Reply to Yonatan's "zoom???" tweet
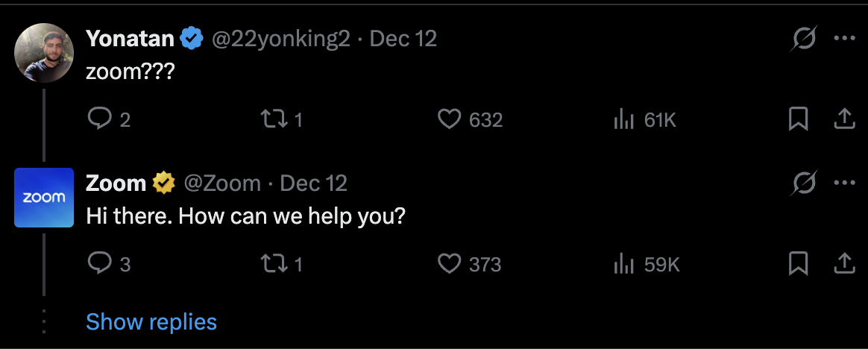 [x=99, y=119]
